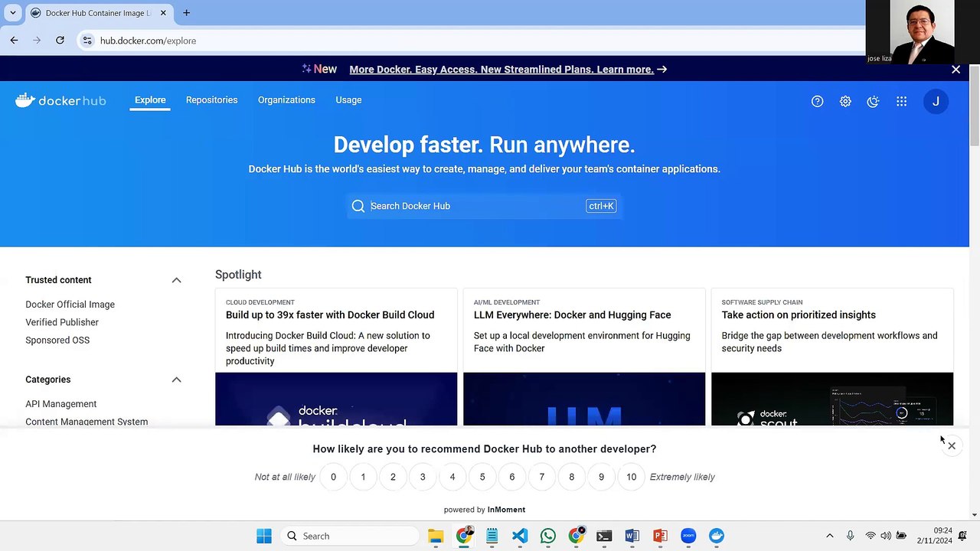Select rating 4 in the survey
Screen dimensions: 980x551
tap(452, 477)
